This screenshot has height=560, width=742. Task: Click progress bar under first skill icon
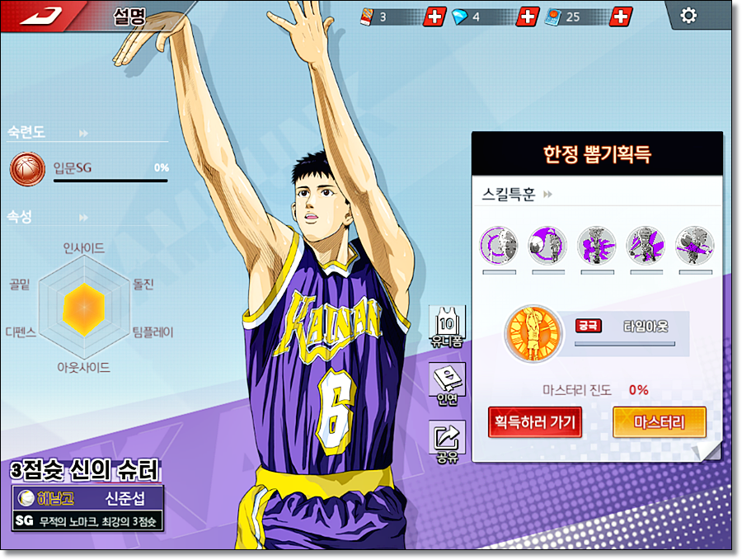tap(499, 272)
